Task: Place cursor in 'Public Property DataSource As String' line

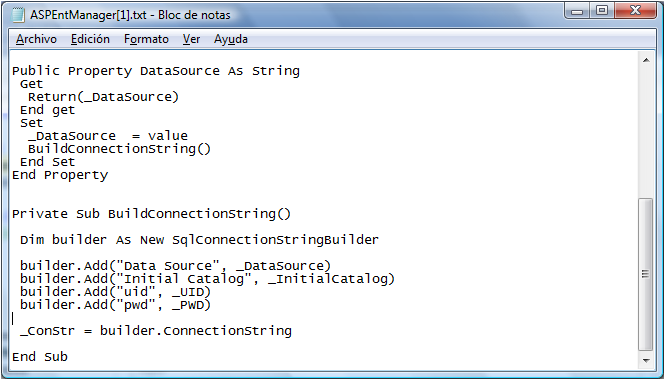Action: 156,71
